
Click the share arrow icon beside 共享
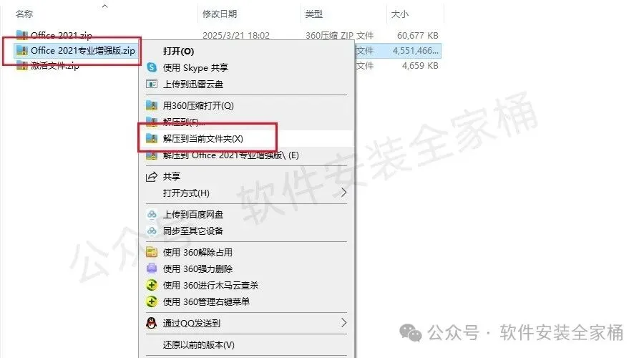152,177
